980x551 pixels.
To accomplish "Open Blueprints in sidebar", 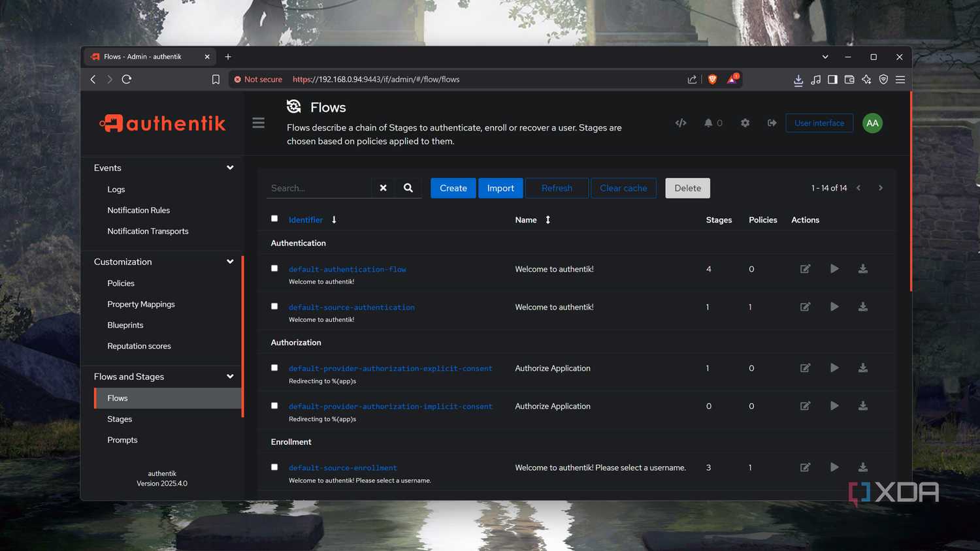I will 125,325.
